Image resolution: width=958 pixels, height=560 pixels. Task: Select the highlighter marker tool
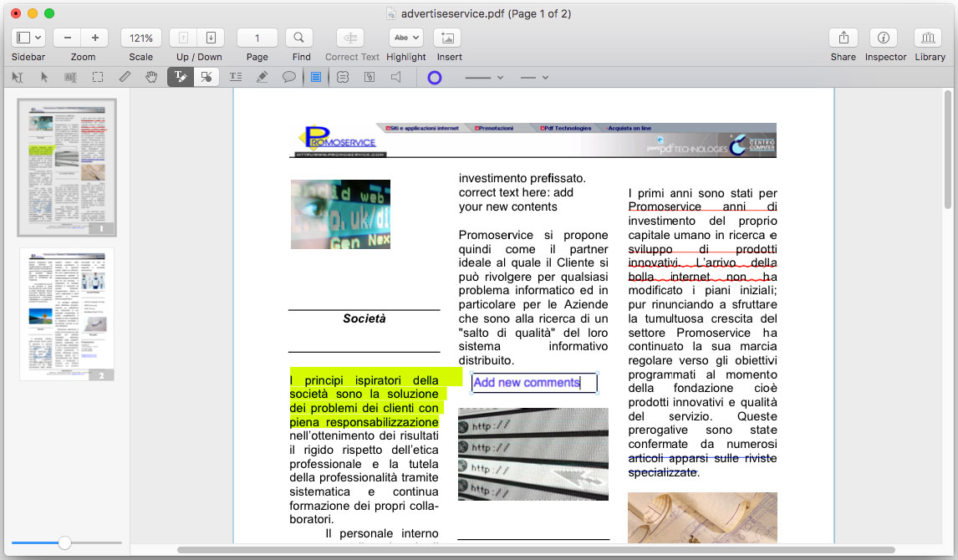pos(262,77)
